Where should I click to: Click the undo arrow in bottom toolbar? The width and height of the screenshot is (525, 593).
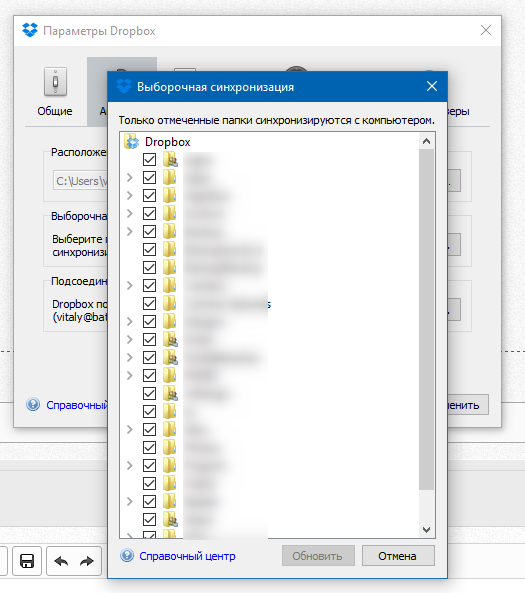(61, 561)
